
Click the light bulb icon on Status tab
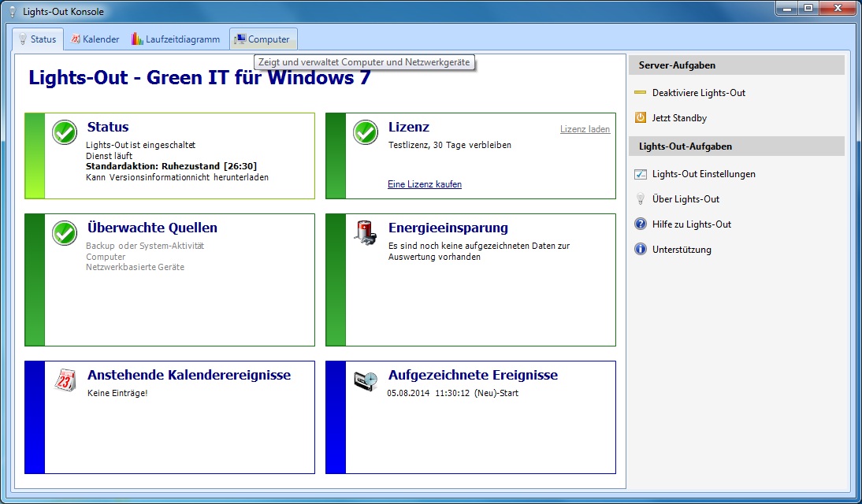23,39
